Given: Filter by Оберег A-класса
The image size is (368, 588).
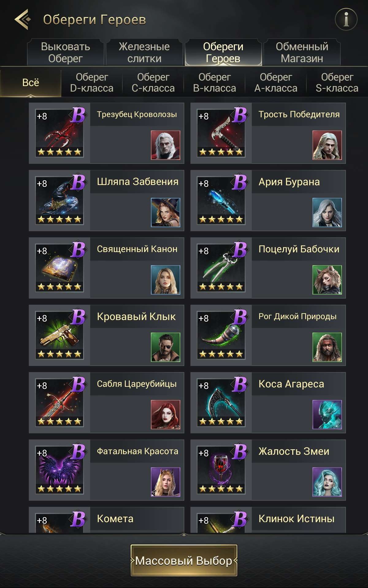Looking at the screenshot, I should click(276, 83).
